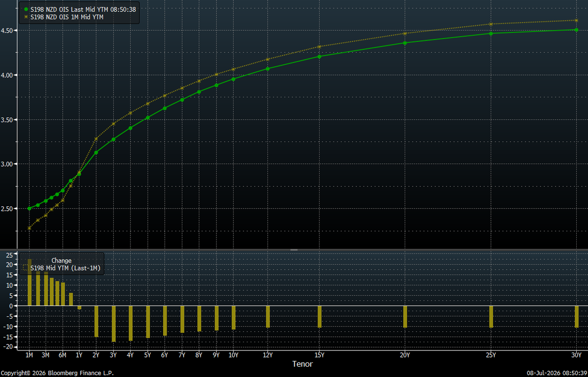The width and height of the screenshot is (588, 377).
Task: Click the change bar at 25Y tenor
Action: [491, 317]
